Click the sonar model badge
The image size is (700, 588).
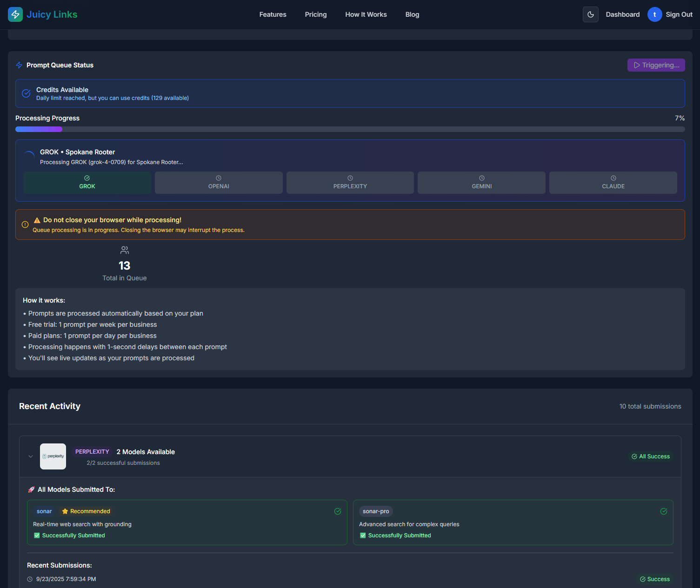pos(44,511)
